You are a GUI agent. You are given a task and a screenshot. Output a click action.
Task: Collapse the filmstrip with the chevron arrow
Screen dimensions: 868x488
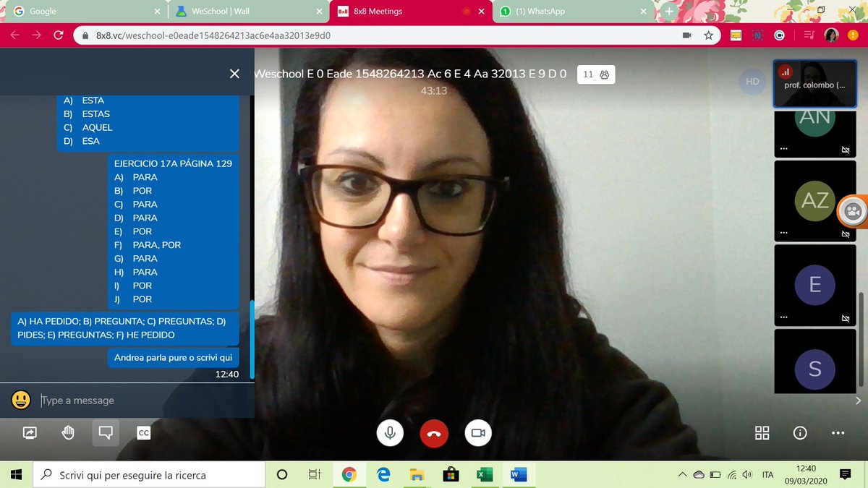pos(859,401)
